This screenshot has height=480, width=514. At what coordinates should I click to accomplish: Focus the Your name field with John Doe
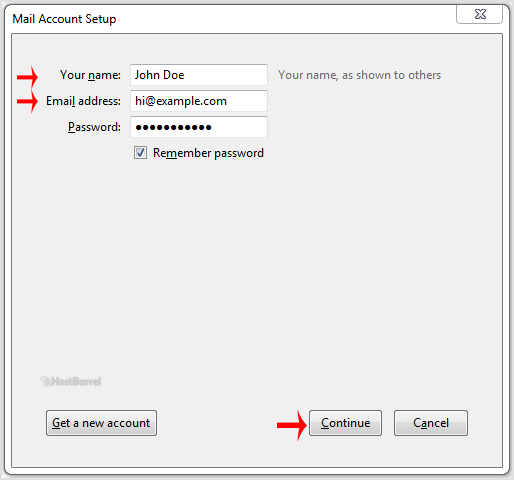[x=199, y=75]
